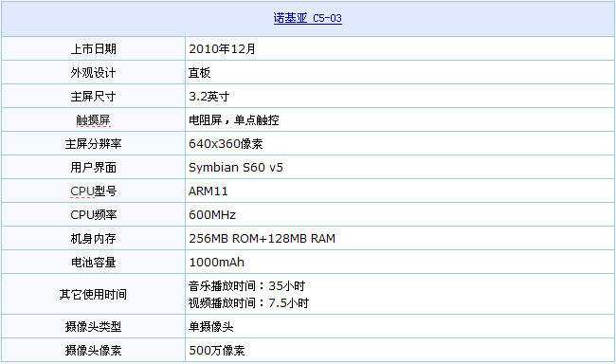This screenshot has height=364, width=616.
Task: Select the 外观设计 label cell
Action: click(x=93, y=72)
